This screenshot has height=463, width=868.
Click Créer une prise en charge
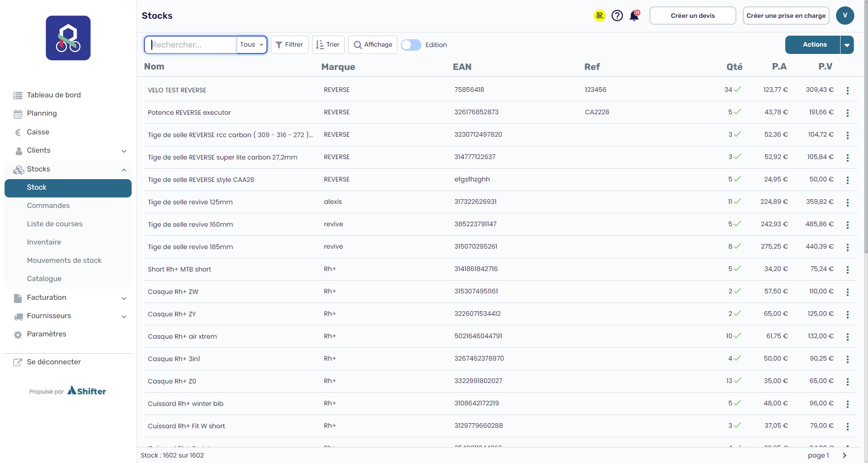pos(786,16)
